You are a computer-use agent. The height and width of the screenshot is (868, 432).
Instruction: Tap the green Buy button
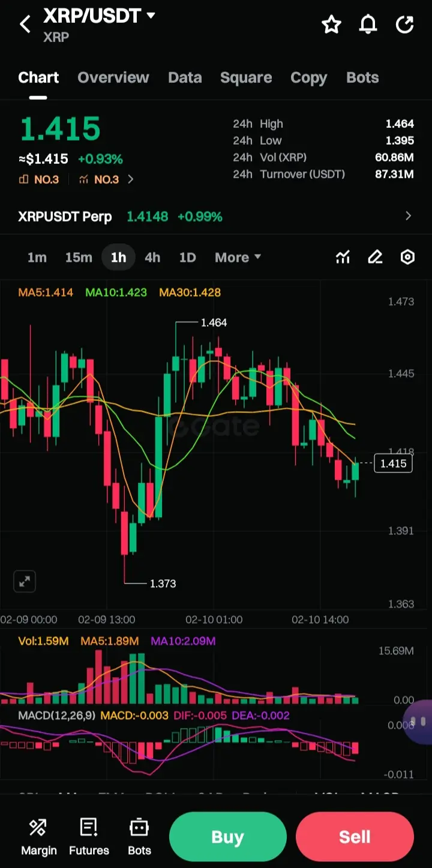227,837
